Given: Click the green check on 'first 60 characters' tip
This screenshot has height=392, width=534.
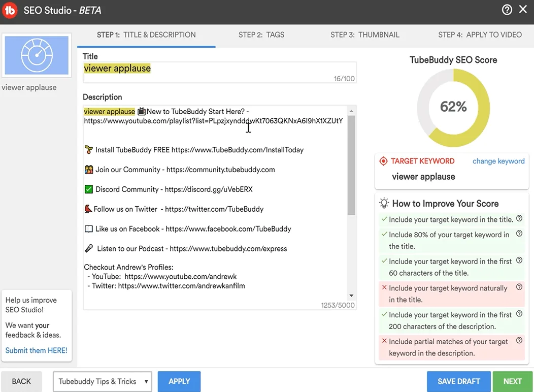Looking at the screenshot, I should pos(384,261).
